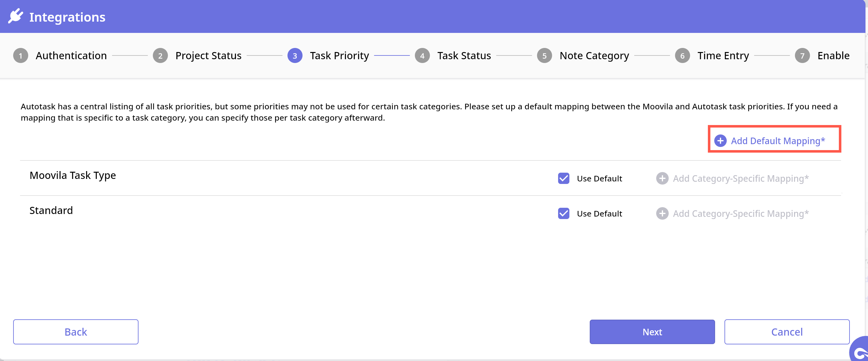Click the Back button

(76, 332)
